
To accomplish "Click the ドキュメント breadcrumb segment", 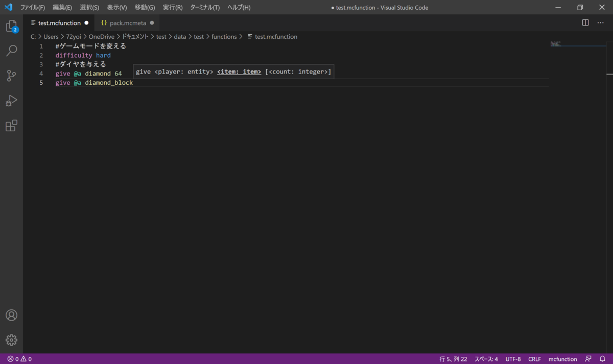I will click(x=135, y=37).
